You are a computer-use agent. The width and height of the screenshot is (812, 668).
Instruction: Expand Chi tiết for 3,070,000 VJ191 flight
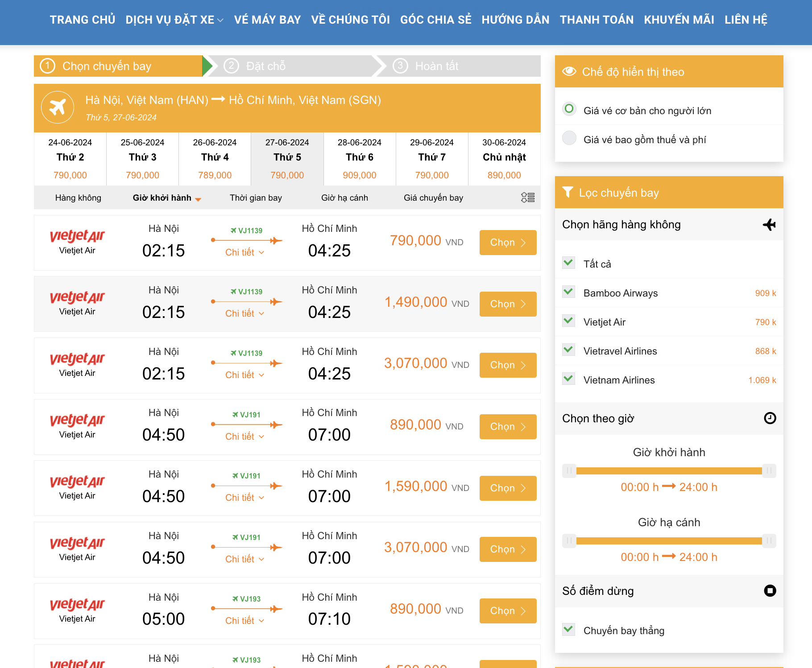coord(244,559)
